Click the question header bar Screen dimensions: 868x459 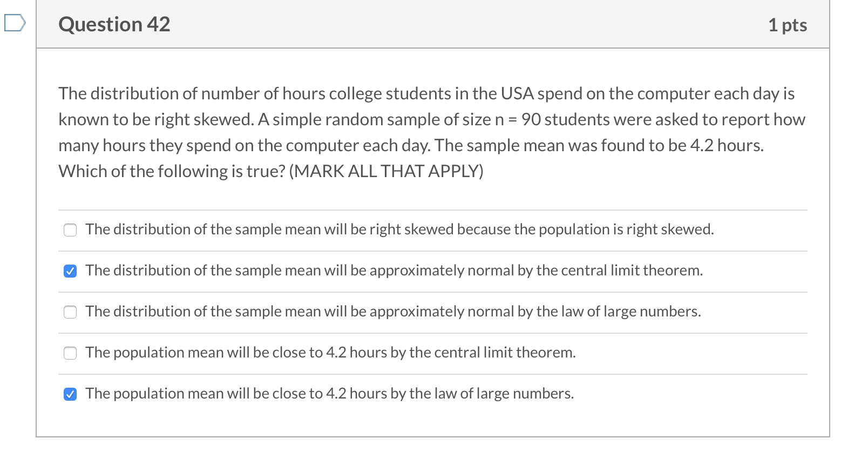coord(432,24)
